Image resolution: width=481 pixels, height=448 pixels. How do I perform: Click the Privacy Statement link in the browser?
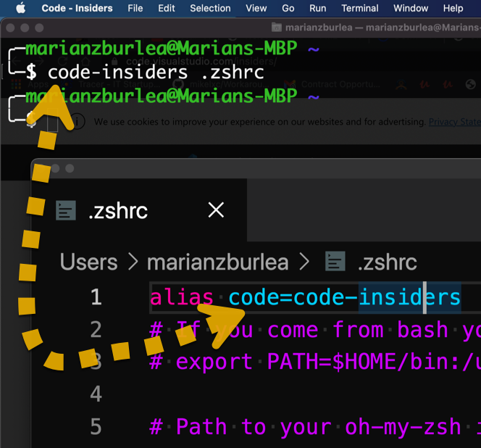455,122
